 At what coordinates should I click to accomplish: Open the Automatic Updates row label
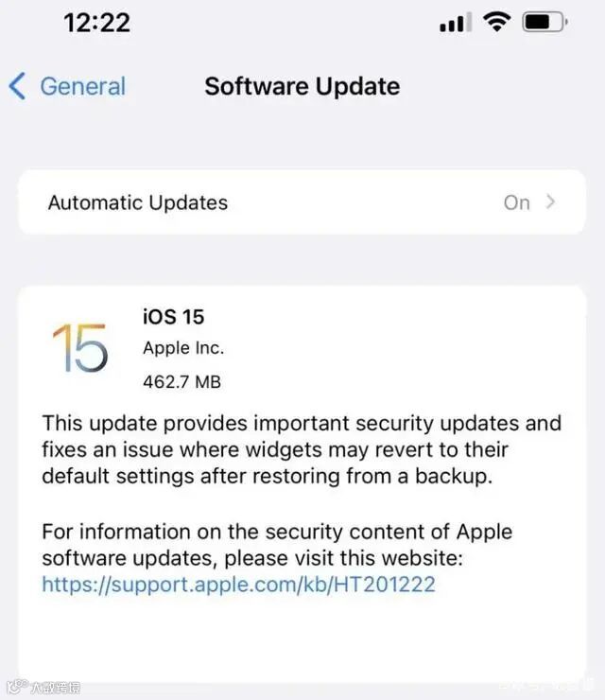pyautogui.click(x=138, y=202)
